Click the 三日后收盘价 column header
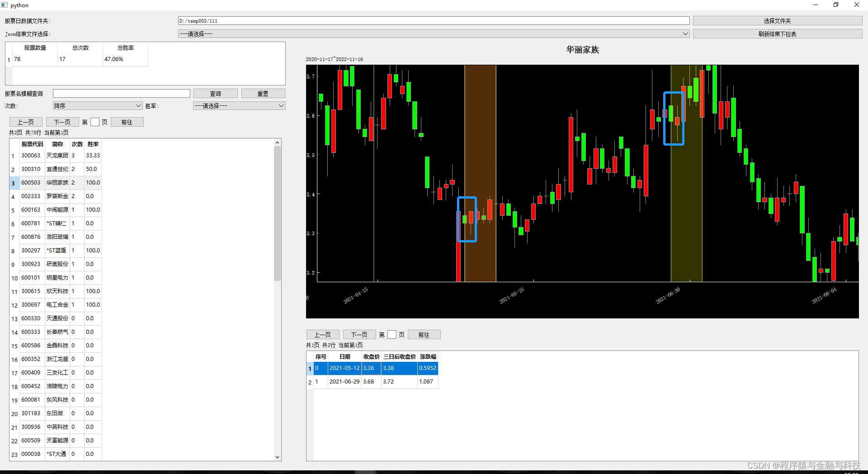This screenshot has height=474, width=868. [x=400, y=357]
